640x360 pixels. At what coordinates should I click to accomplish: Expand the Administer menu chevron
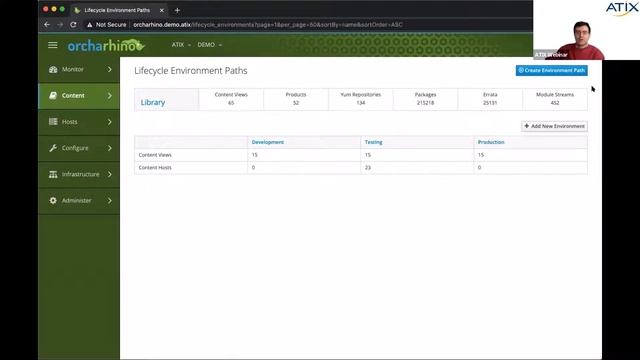(x=109, y=200)
